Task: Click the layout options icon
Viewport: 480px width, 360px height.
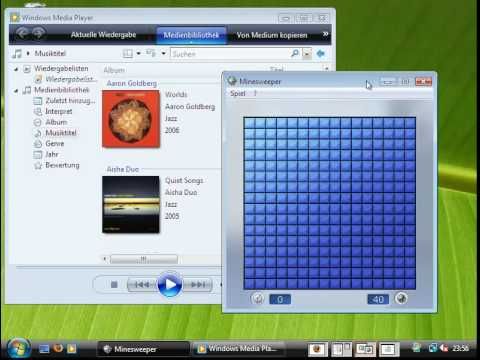Action: pos(128,53)
